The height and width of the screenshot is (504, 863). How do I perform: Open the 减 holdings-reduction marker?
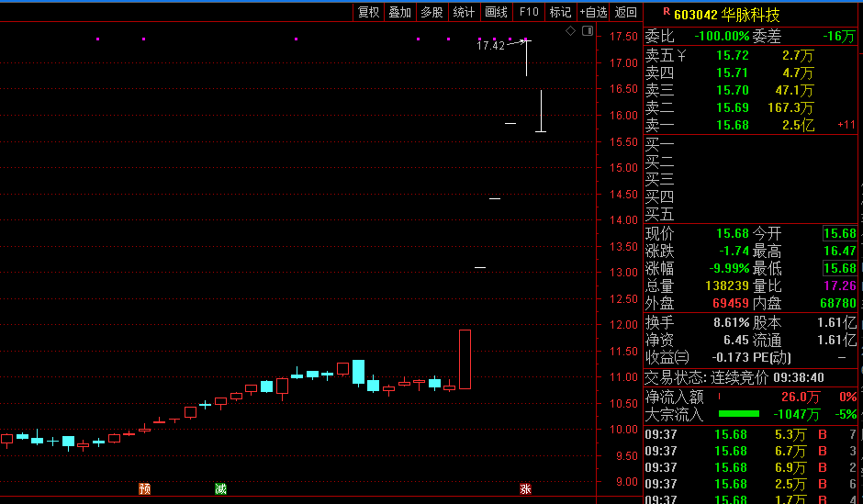tap(220, 488)
